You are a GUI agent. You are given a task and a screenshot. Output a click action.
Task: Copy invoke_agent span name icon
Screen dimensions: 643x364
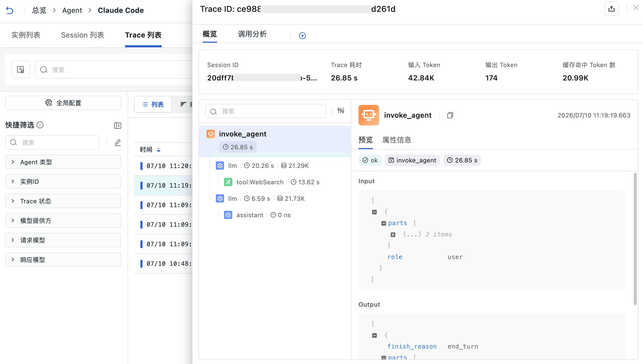pos(450,115)
